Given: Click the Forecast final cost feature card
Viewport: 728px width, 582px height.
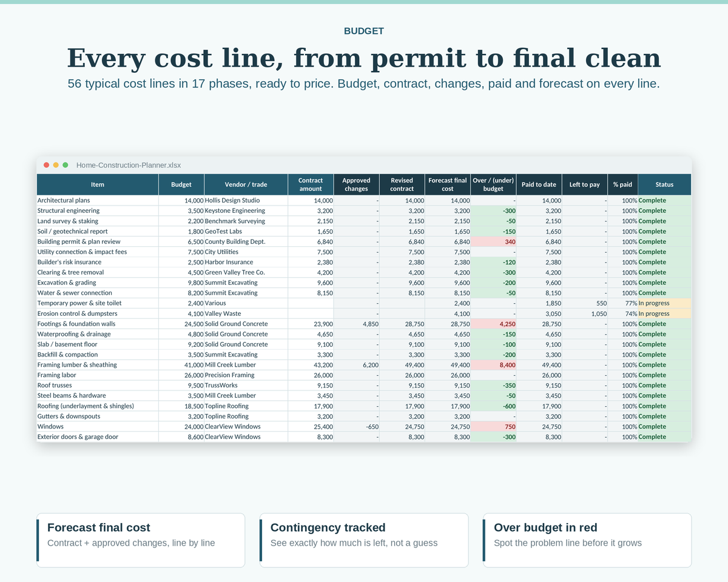Looking at the screenshot, I should click(141, 540).
